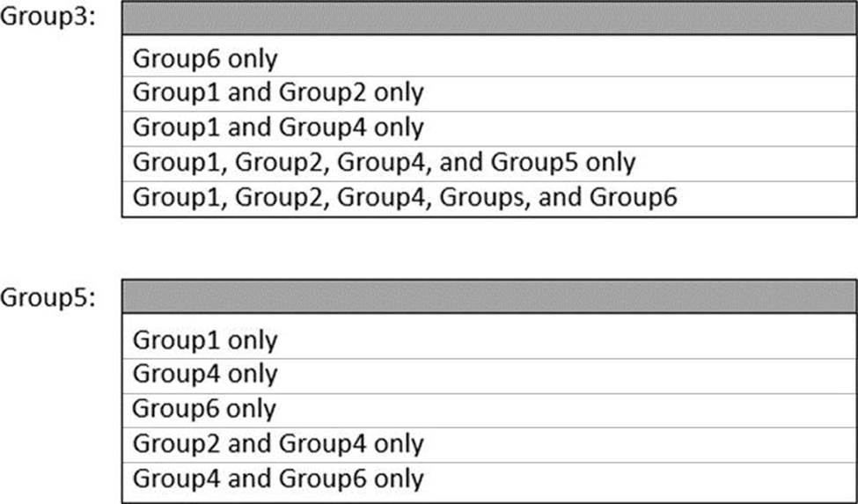
Task: Click the first entry in Group3 list
Action: coord(205,58)
